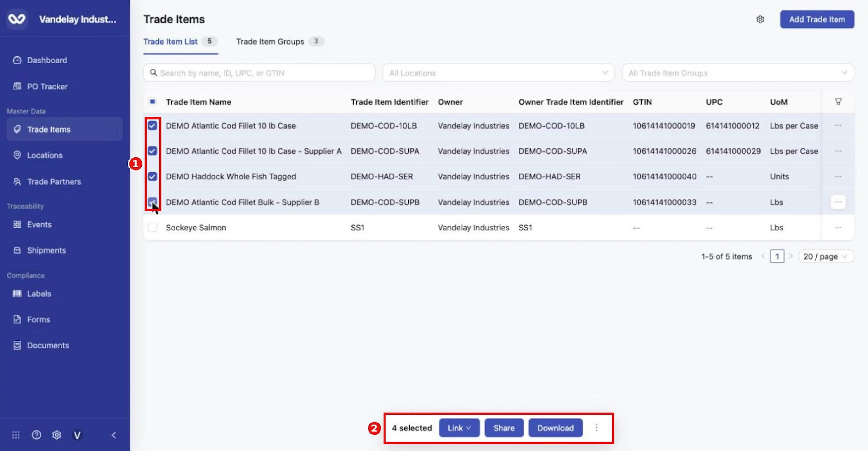This screenshot has width=868, height=451.
Task: Click the column filter funnel icon
Action: tap(838, 102)
